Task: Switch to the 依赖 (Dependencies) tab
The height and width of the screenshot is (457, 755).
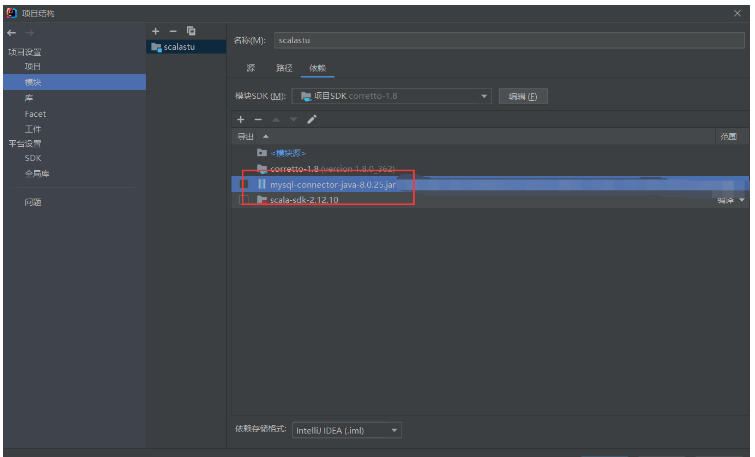Action: tap(317, 68)
